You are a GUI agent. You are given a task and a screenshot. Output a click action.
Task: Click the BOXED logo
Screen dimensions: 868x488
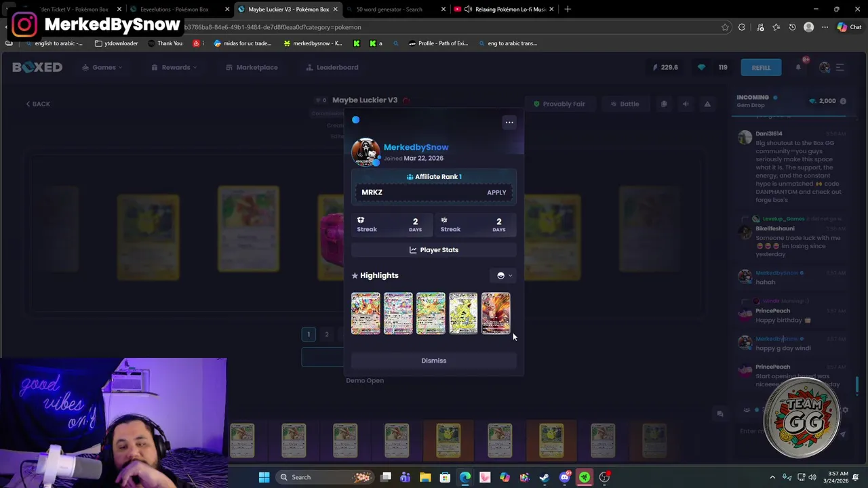pyautogui.click(x=37, y=67)
